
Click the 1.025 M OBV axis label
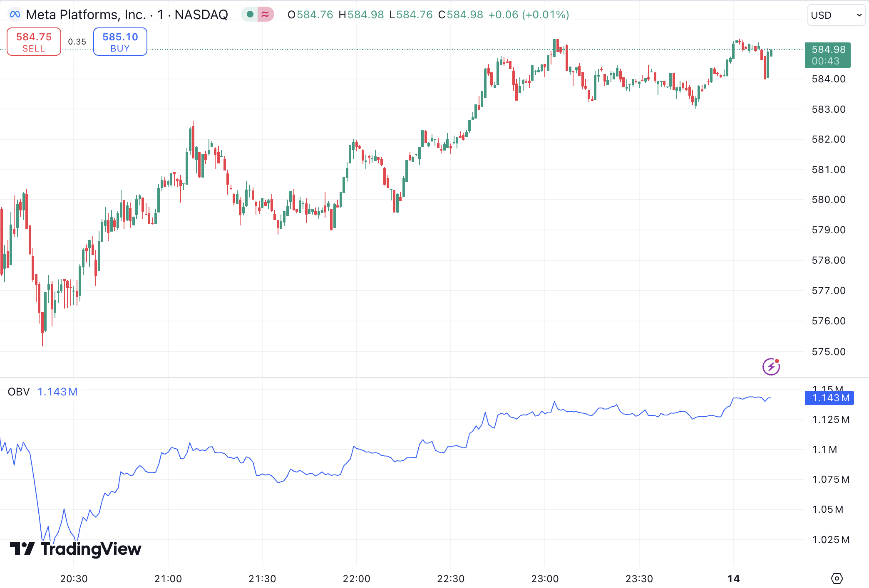pyautogui.click(x=831, y=540)
